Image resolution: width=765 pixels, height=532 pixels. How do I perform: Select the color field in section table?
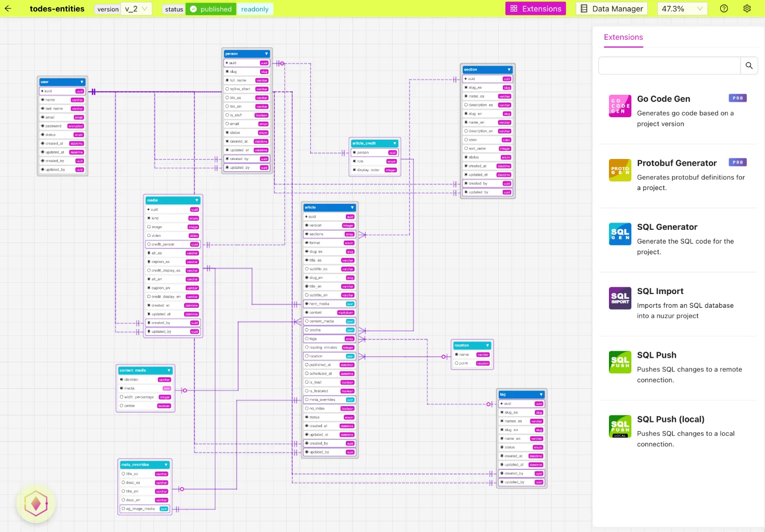[x=488, y=140]
